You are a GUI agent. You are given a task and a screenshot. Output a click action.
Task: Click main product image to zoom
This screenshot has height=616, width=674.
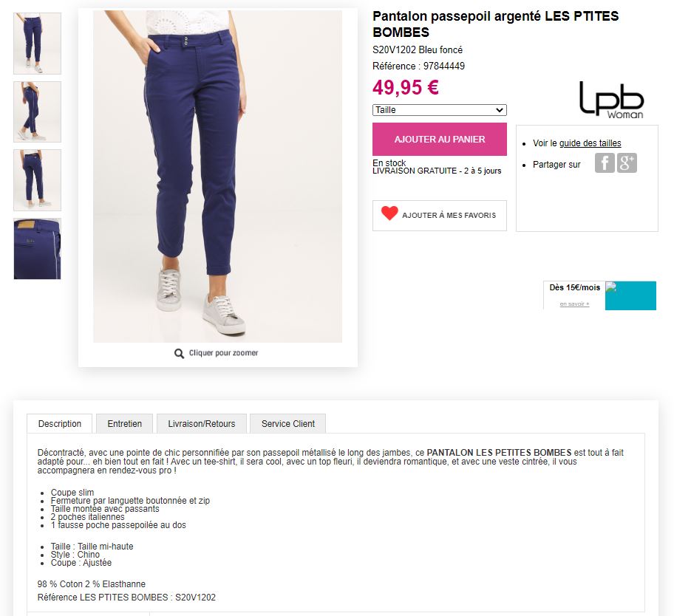tap(217, 176)
